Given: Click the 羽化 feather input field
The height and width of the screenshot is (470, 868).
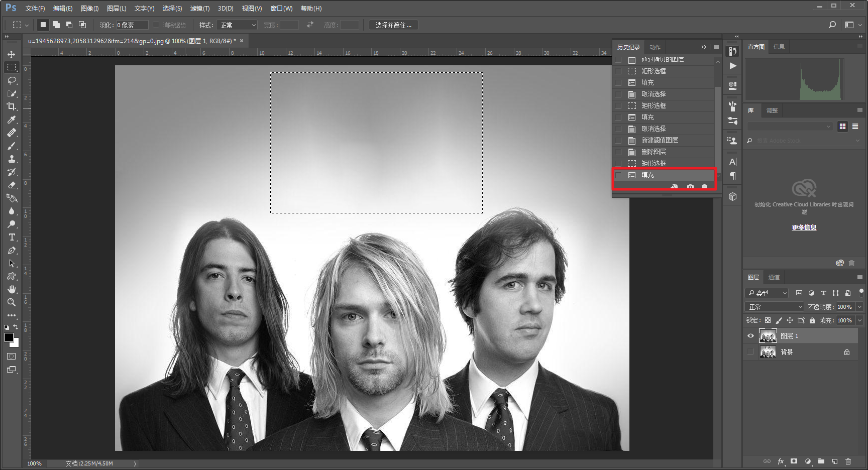Looking at the screenshot, I should 132,25.
